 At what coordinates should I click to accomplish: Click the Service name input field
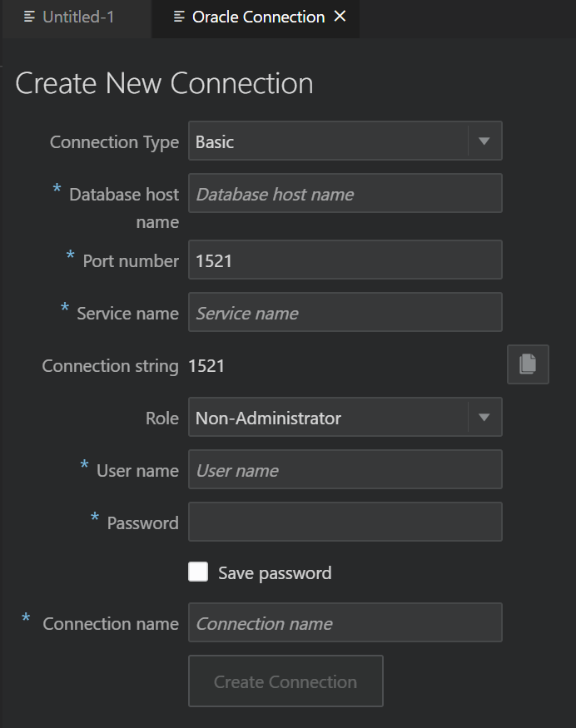pyautogui.click(x=345, y=311)
